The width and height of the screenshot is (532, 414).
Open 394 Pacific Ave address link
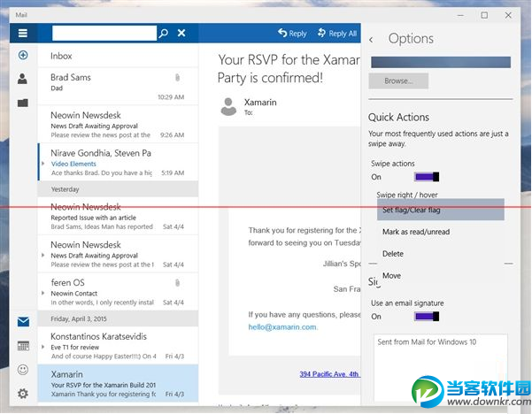[x=329, y=374]
